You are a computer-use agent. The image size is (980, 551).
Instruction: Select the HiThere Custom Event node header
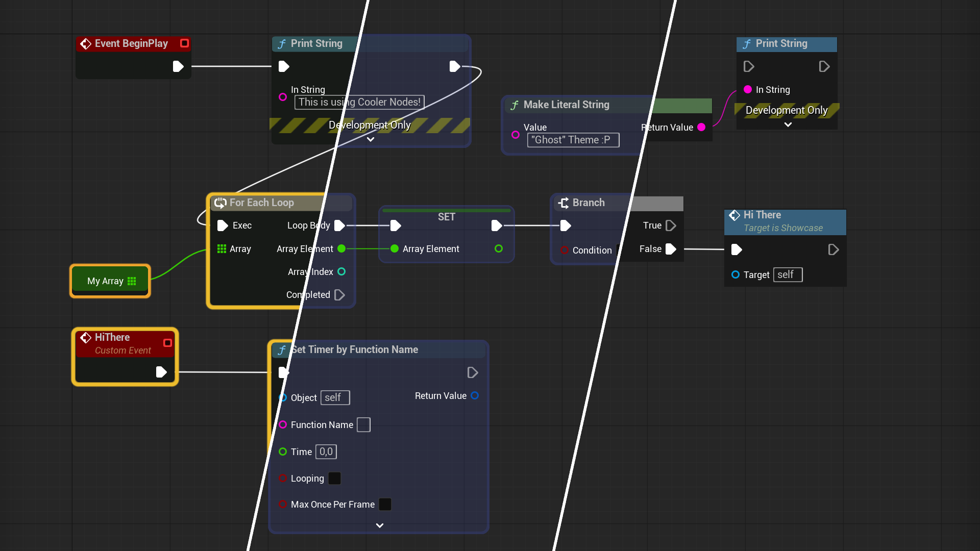125,343
